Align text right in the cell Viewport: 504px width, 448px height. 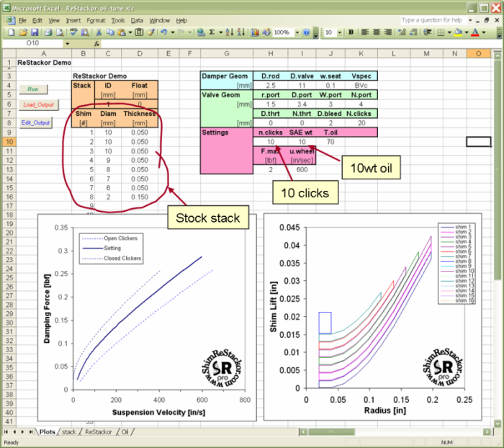[x=388, y=32]
